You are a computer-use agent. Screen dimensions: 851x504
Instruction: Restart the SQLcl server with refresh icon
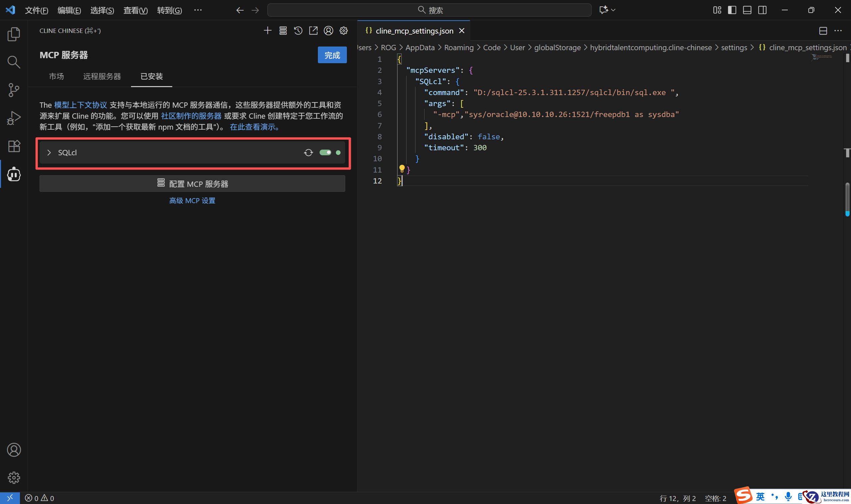pos(308,153)
